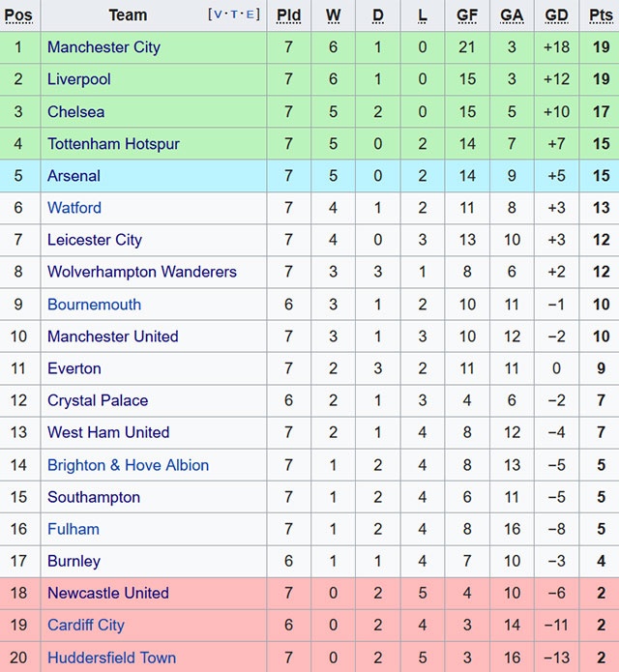This screenshot has height=672, width=619.
Task: Open the Chelsea team page
Action: point(75,111)
